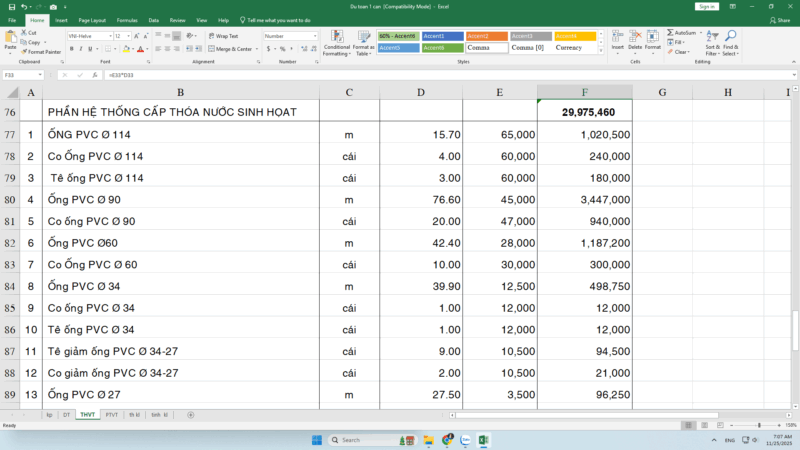Toggle Wrap Text on selected cell
The width and height of the screenshot is (800, 450).
tap(224, 36)
